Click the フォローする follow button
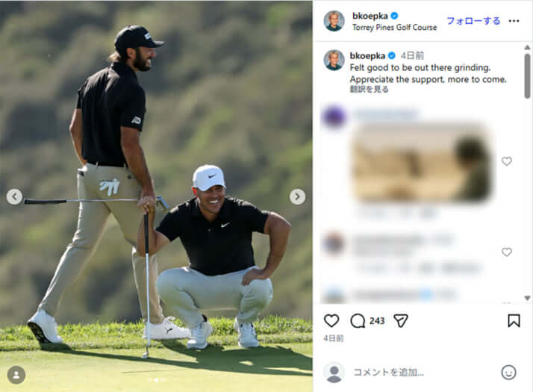This screenshot has height=392, width=533. pyautogui.click(x=473, y=21)
